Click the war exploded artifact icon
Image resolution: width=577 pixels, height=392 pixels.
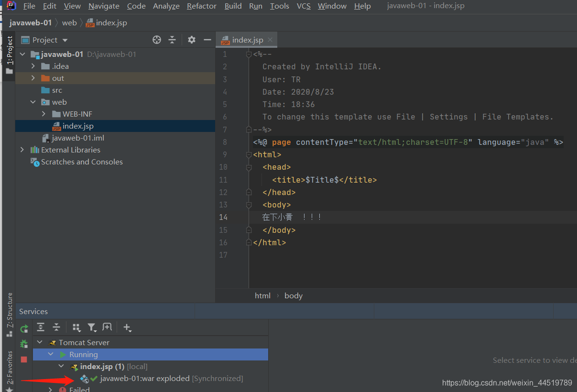84,379
